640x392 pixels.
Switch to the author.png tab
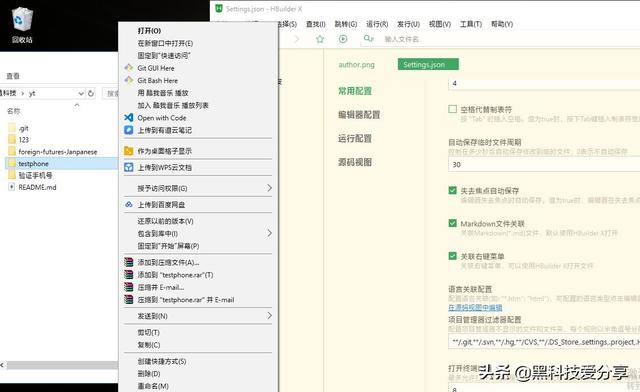[x=356, y=65]
